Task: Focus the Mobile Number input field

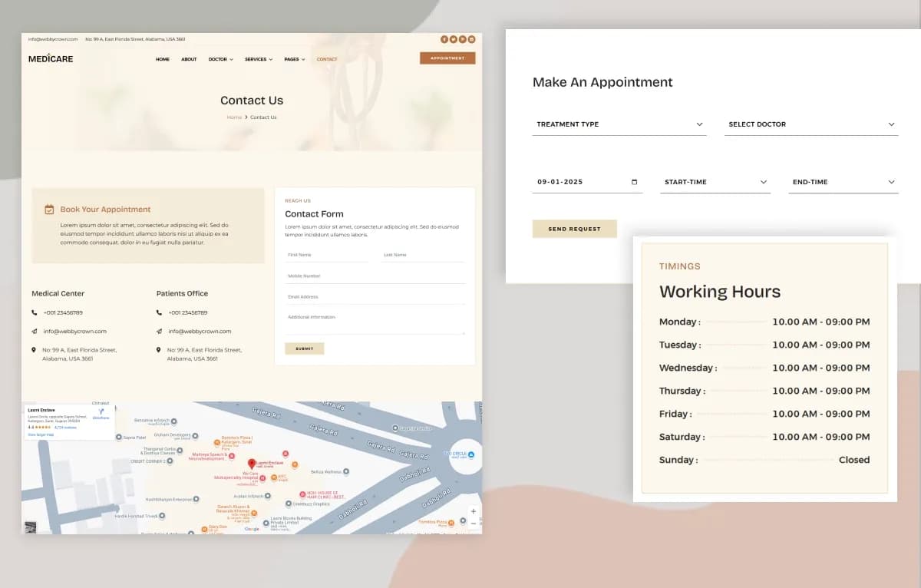Action: (x=375, y=276)
